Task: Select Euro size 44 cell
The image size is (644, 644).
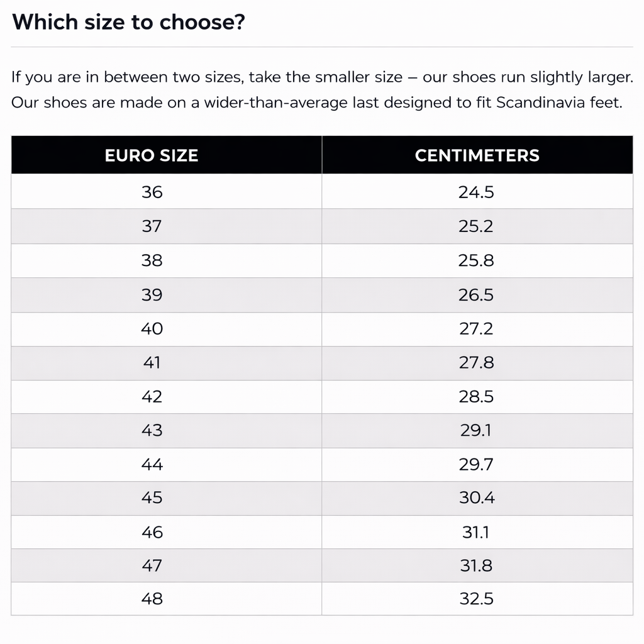Action: [x=152, y=464]
